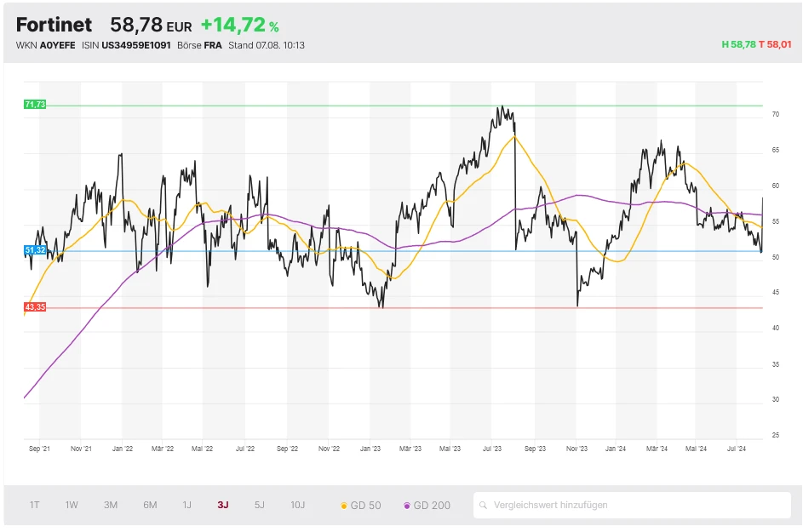Viewport: 803px width, 532px height.
Task: Click the magnifier icon in the comparison search
Action: pyautogui.click(x=485, y=505)
